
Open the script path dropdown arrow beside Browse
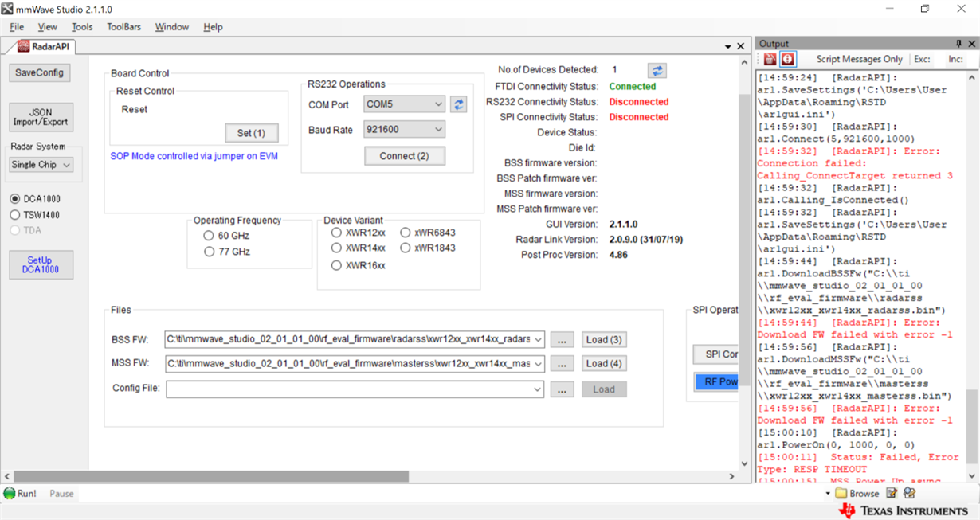pyautogui.click(x=828, y=494)
